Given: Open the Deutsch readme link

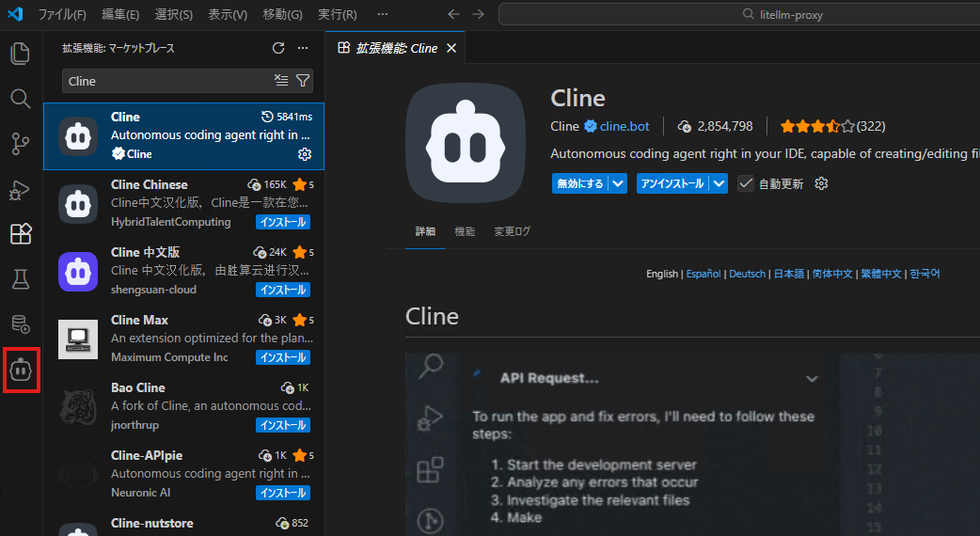Looking at the screenshot, I should coord(747,274).
